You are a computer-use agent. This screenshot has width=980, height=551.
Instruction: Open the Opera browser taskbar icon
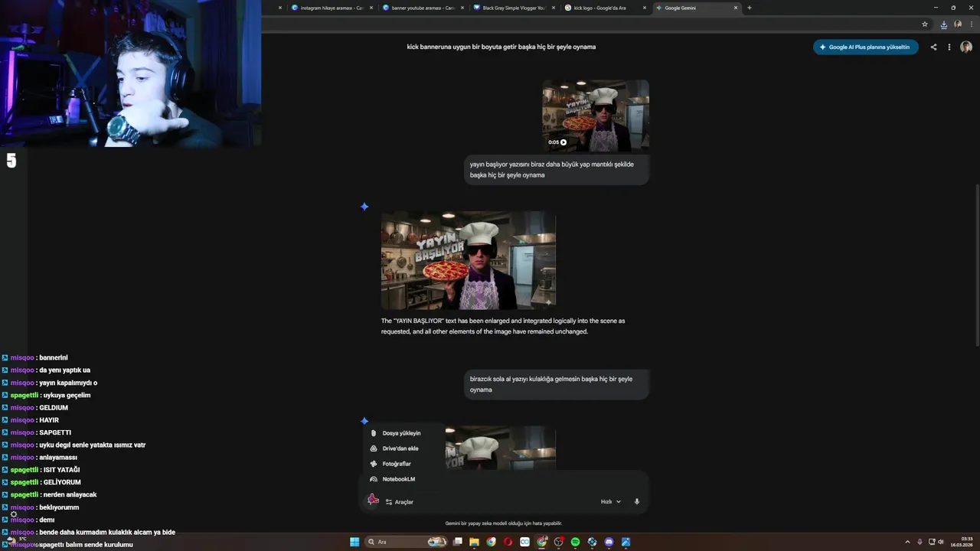tap(508, 542)
